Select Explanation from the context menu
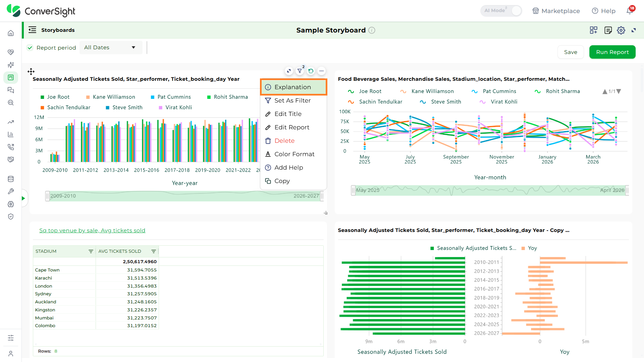This screenshot has height=362, width=644. 293,87
